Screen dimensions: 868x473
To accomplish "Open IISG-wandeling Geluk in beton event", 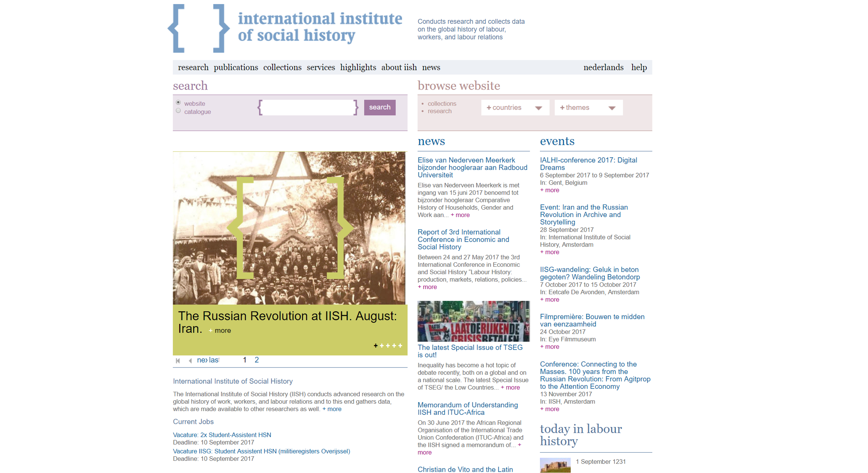I will [590, 273].
